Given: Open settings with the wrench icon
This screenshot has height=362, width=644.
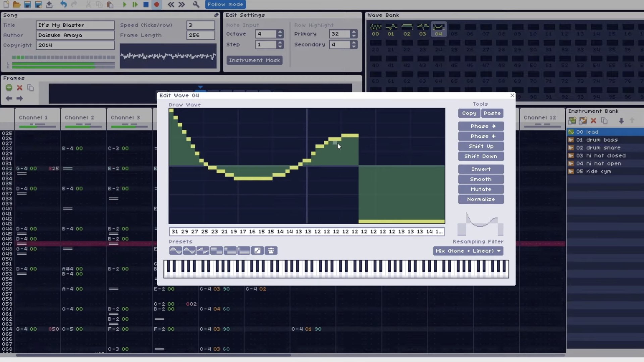Looking at the screenshot, I should click(196, 4).
